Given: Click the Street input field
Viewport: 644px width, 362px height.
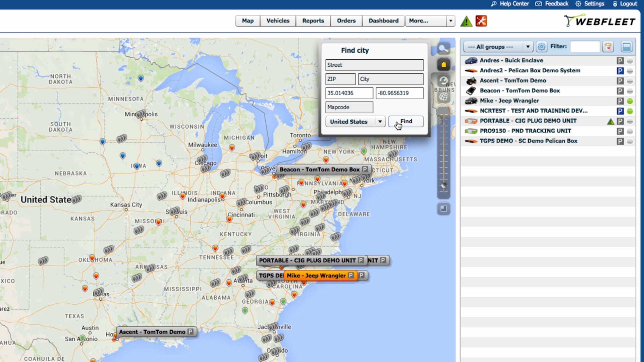Looking at the screenshot, I should [374, 65].
